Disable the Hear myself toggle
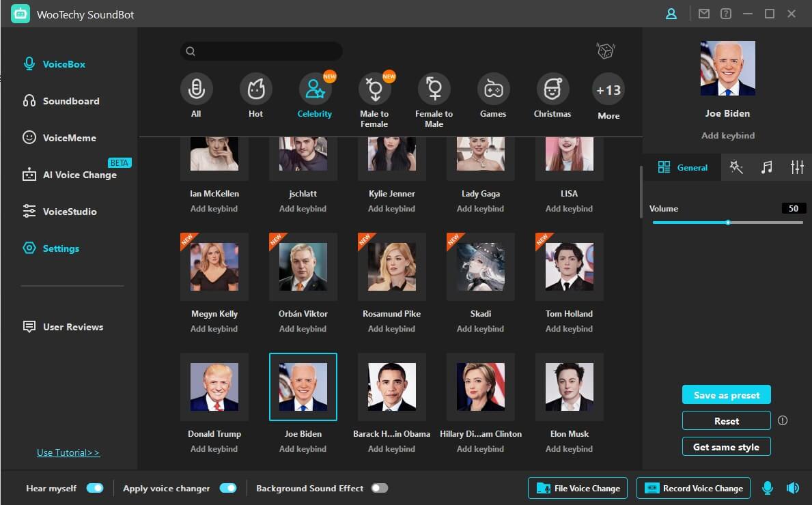Screen dimensions: 812x505 point(95,488)
